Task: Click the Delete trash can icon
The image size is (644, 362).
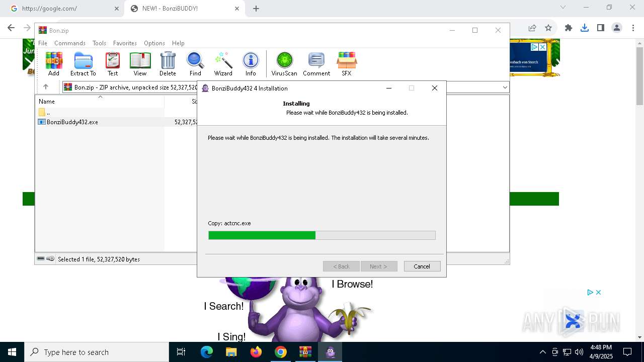Action: point(168,64)
